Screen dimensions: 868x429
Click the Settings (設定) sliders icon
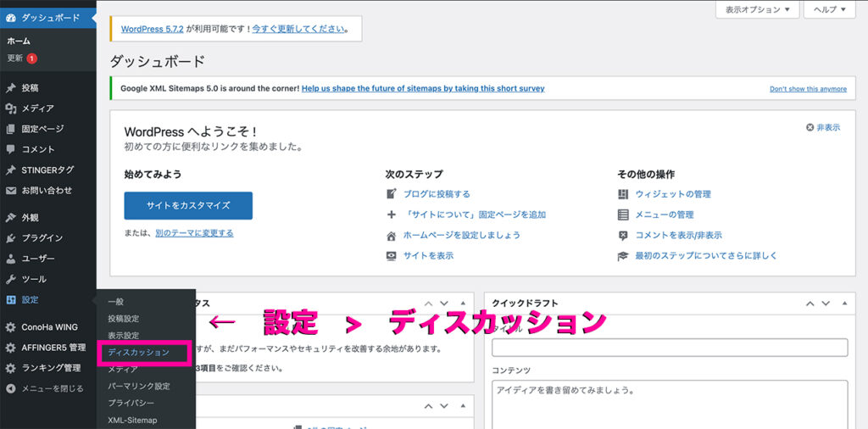pos(10,299)
